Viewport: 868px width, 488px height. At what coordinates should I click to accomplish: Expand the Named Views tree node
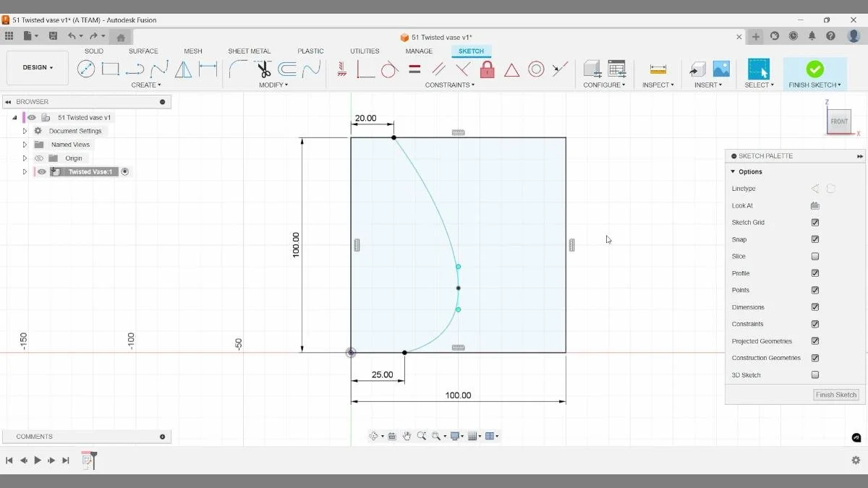coord(25,145)
